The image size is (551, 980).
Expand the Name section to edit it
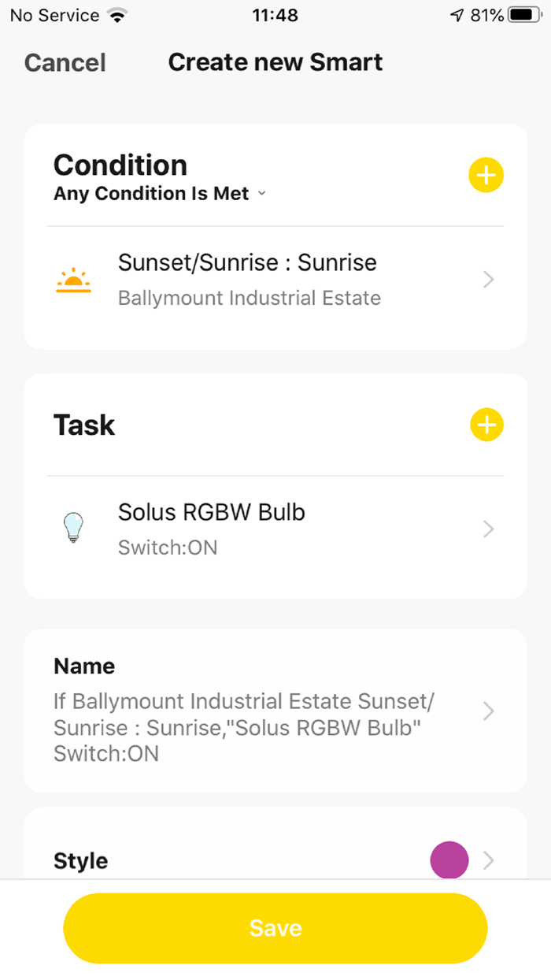click(488, 711)
